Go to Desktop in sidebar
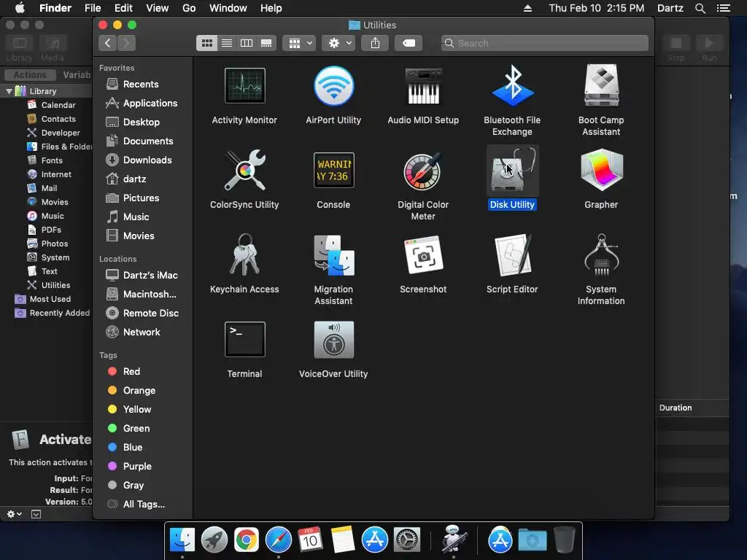747x560 pixels. pyautogui.click(x=133, y=122)
